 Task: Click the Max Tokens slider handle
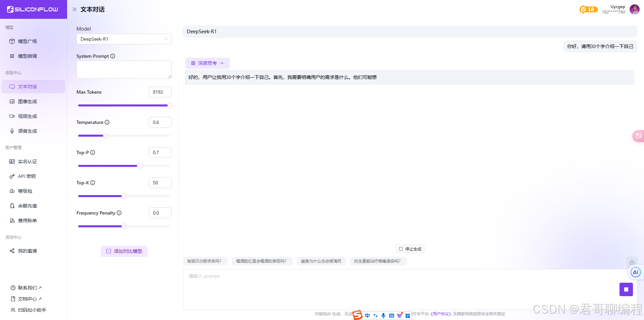pos(170,105)
